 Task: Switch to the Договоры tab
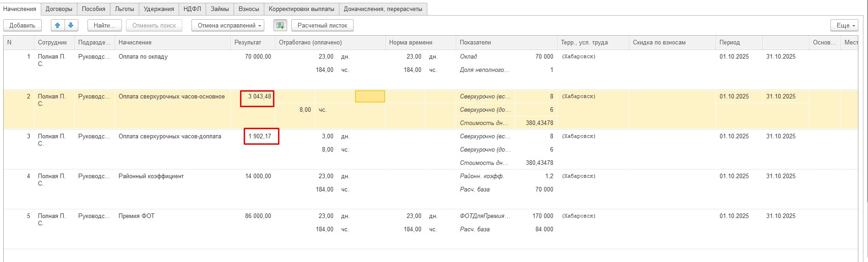(59, 9)
